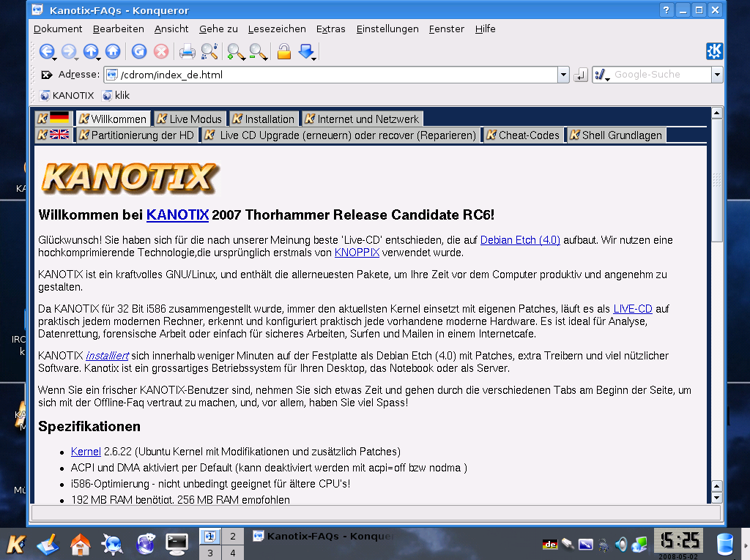Expand the Google-Suche dropdown arrow
Viewport: 750px width, 560px height.
pyautogui.click(x=716, y=75)
